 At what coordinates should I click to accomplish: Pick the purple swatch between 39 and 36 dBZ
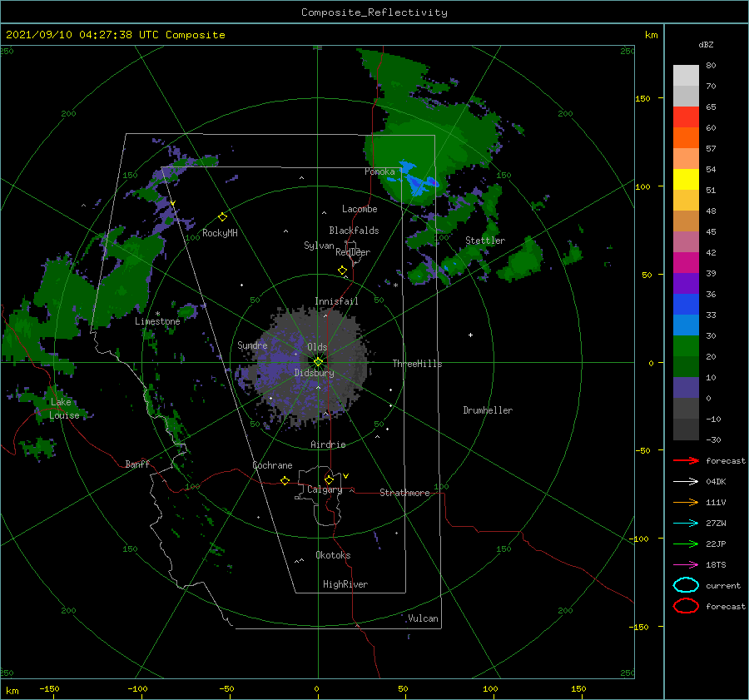tap(686, 284)
